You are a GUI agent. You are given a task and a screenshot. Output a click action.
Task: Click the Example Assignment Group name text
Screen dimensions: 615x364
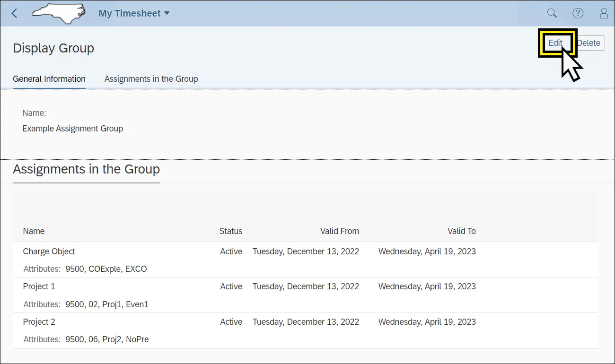72,129
